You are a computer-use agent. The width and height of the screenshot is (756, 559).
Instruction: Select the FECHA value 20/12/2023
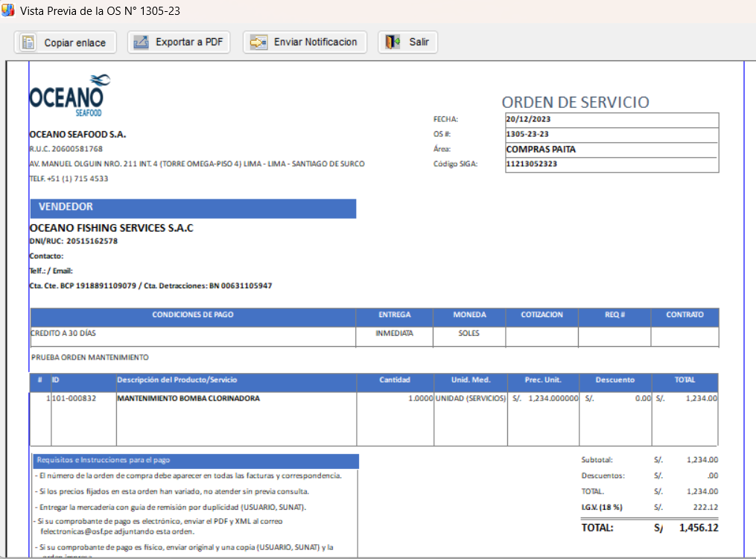tap(528, 119)
